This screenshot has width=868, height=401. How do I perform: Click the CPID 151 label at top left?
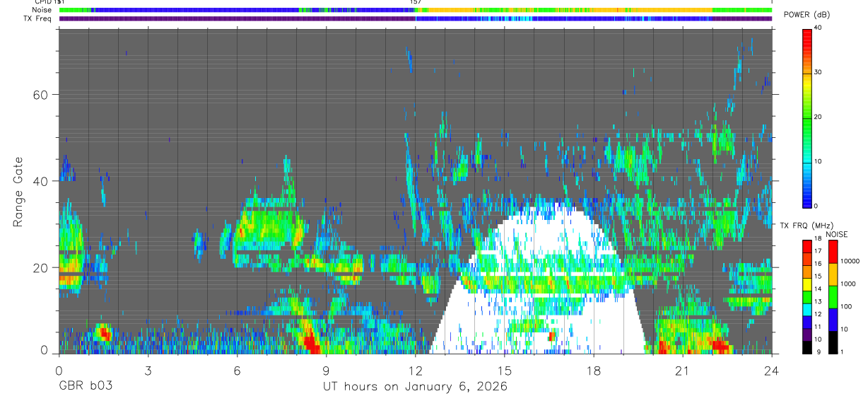click(x=50, y=2)
